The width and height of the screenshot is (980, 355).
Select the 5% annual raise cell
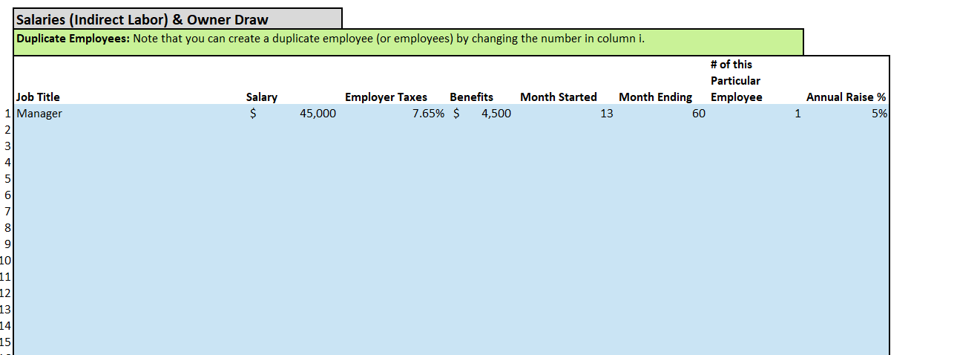[880, 114]
